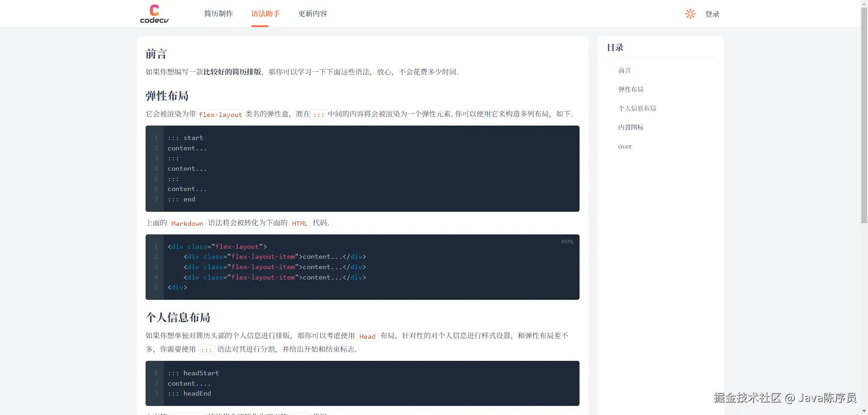The image size is (868, 415).
Task: Click the "content...." line in headStart block
Action: 189,383
